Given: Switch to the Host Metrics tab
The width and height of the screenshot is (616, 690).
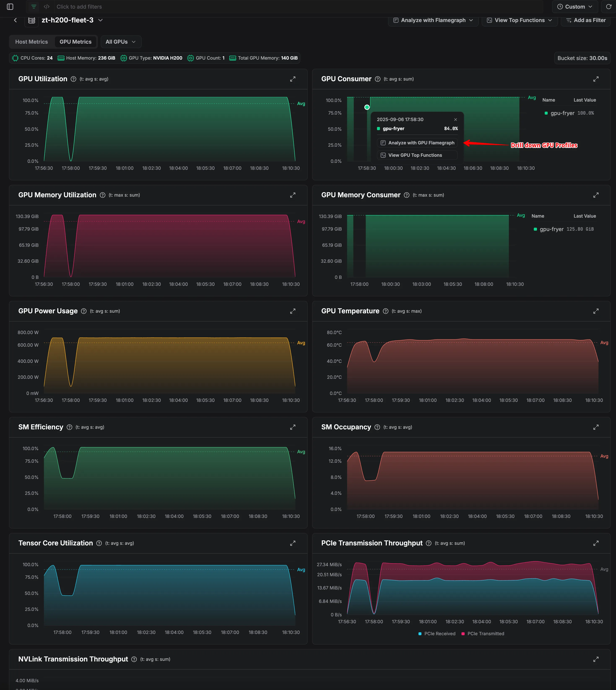Looking at the screenshot, I should (31, 42).
